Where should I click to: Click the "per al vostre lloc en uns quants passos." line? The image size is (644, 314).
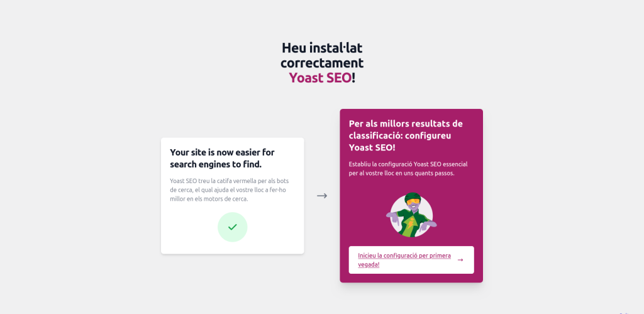(401, 173)
